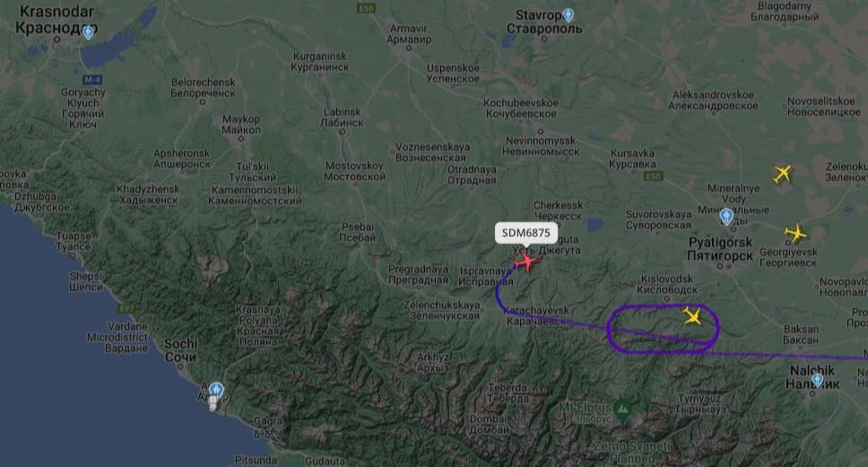Viewport: 868px width, 467px height.
Task: Click the E50 road shield near Kursavka
Action: pos(653,176)
